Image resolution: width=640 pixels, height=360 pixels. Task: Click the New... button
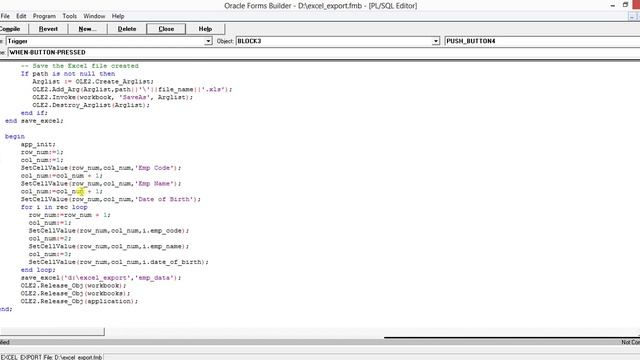point(87,29)
